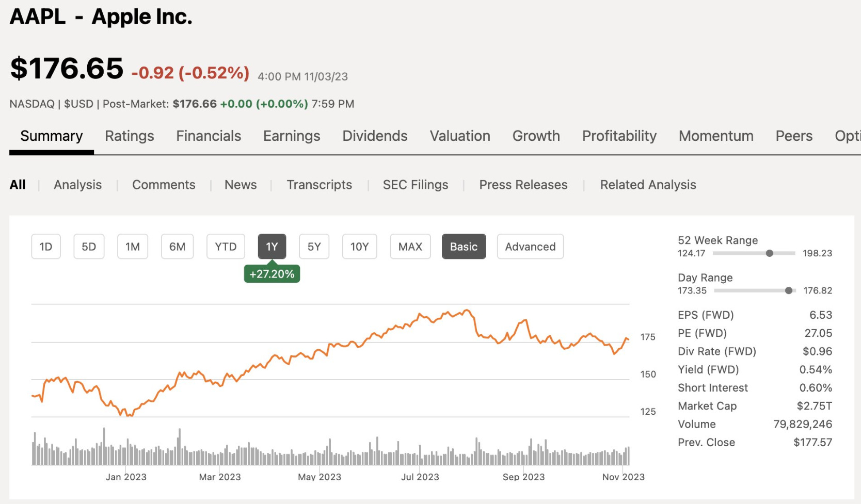Screen dimensions: 861x504
Task: Open the Peers tab
Action: click(794, 136)
